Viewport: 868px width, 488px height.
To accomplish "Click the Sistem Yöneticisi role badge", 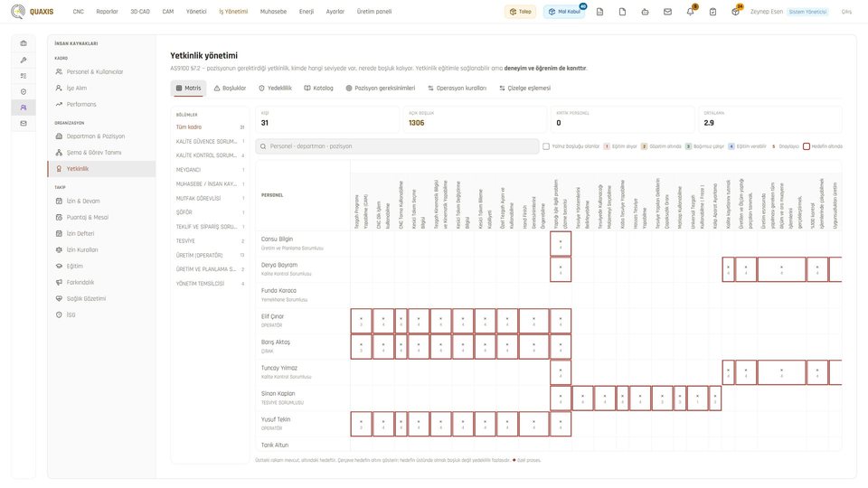I will tap(807, 12).
